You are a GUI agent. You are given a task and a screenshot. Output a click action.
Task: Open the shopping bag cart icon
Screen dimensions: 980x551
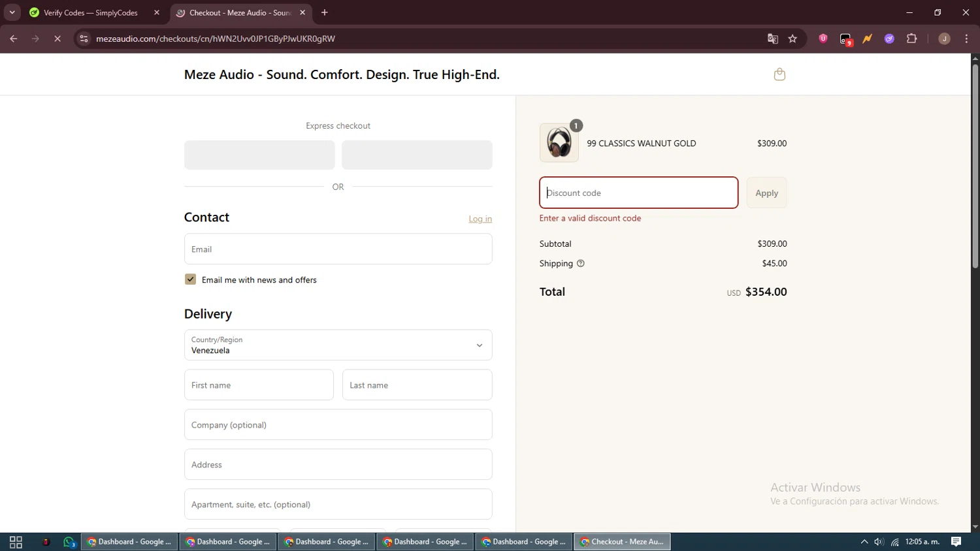tap(779, 74)
